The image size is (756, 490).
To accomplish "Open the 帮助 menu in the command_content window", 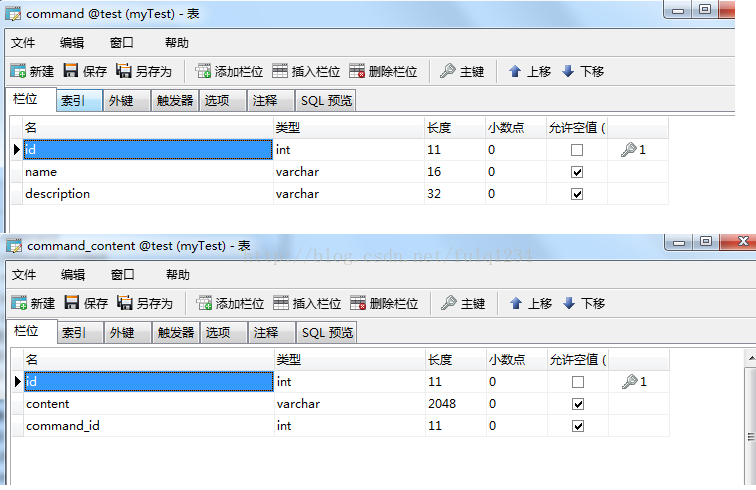I will coord(177,275).
